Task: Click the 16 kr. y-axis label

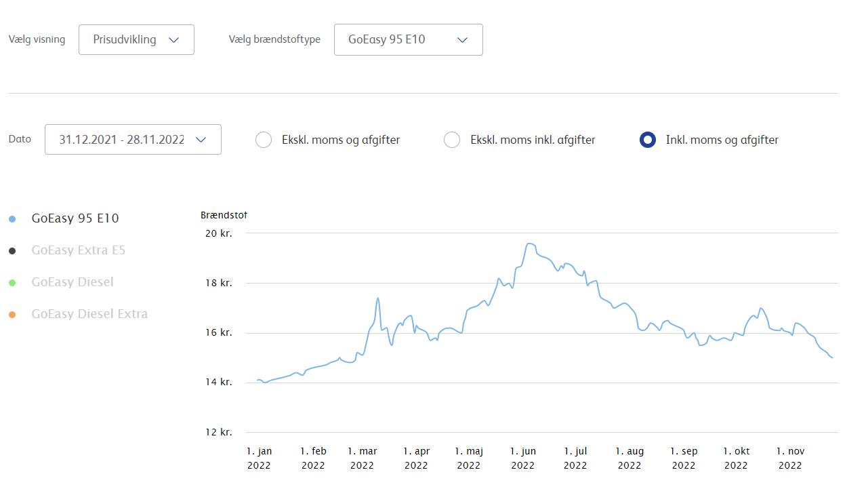Action: [219, 333]
